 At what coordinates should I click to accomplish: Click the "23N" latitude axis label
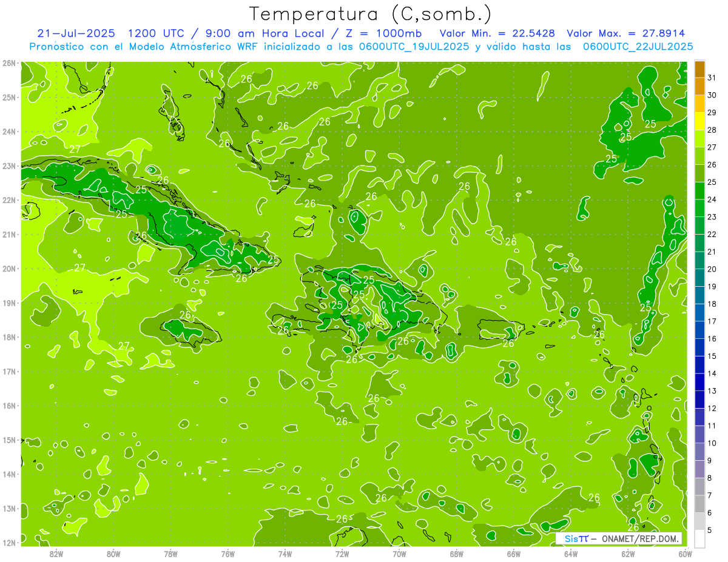click(x=9, y=166)
